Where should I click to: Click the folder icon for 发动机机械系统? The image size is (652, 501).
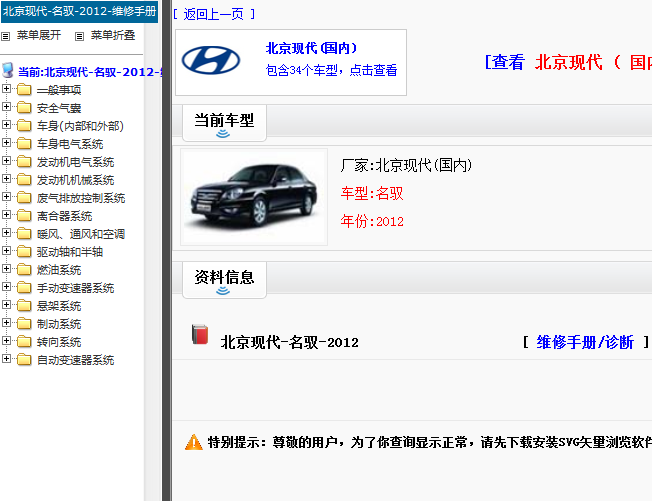coord(24,180)
